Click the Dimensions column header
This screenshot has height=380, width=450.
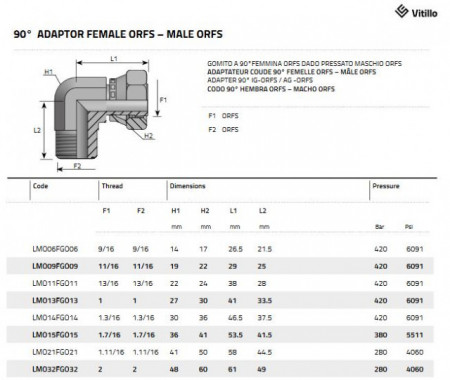(187, 186)
